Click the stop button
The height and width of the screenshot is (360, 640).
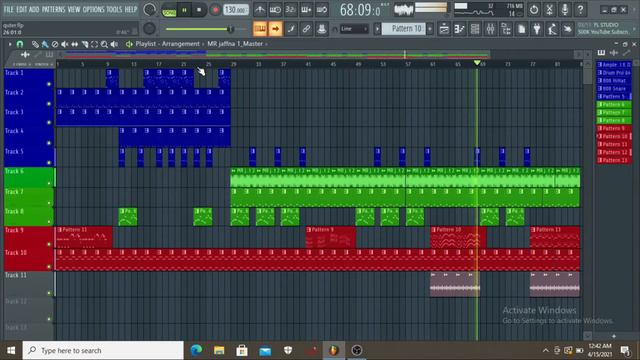tap(199, 10)
